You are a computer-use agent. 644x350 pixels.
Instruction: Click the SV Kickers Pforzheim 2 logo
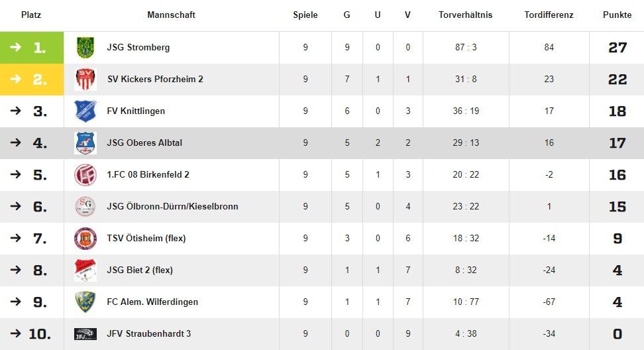coord(85,80)
